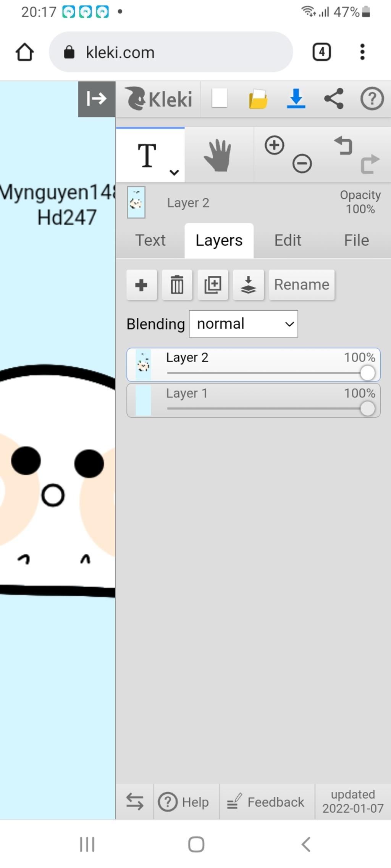The image size is (391, 868).
Task: Tap the Android home button
Action: (x=196, y=844)
